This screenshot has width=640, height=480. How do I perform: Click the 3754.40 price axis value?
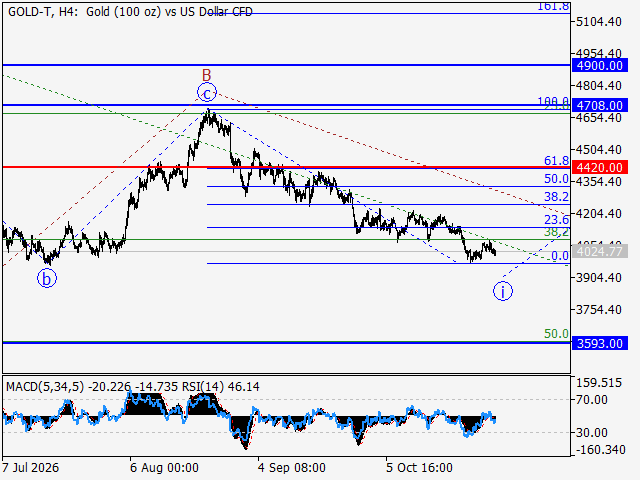[599, 309]
